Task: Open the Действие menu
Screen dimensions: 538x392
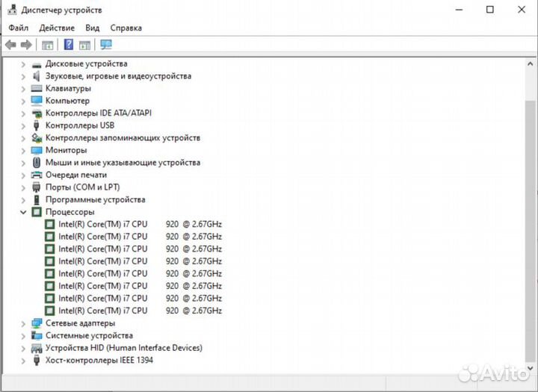Action: [57, 28]
